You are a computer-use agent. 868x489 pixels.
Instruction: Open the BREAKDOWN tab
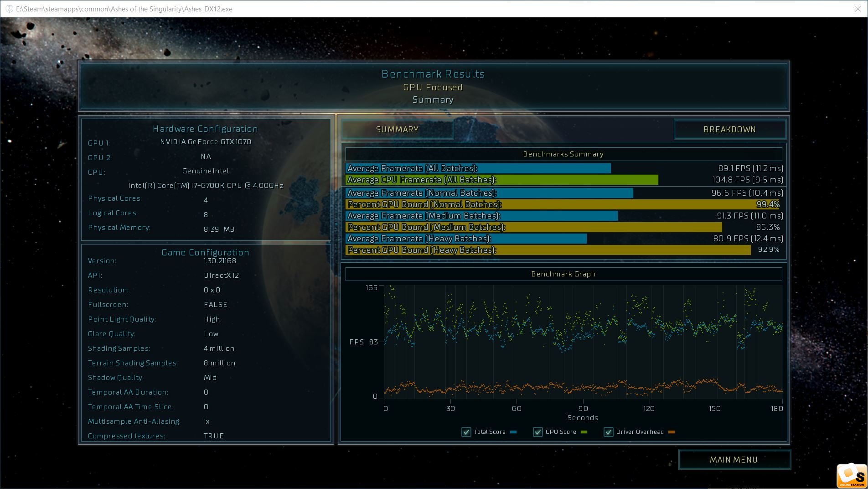[729, 130]
